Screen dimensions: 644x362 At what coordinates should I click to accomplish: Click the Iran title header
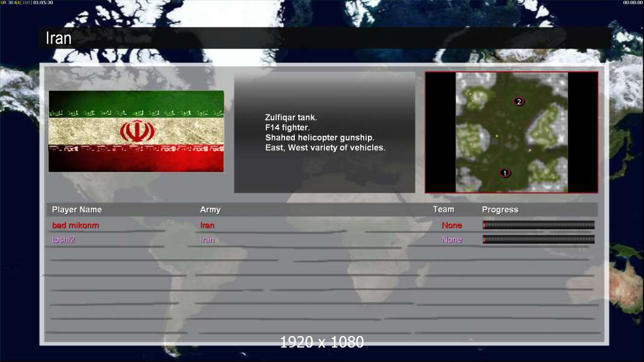59,38
